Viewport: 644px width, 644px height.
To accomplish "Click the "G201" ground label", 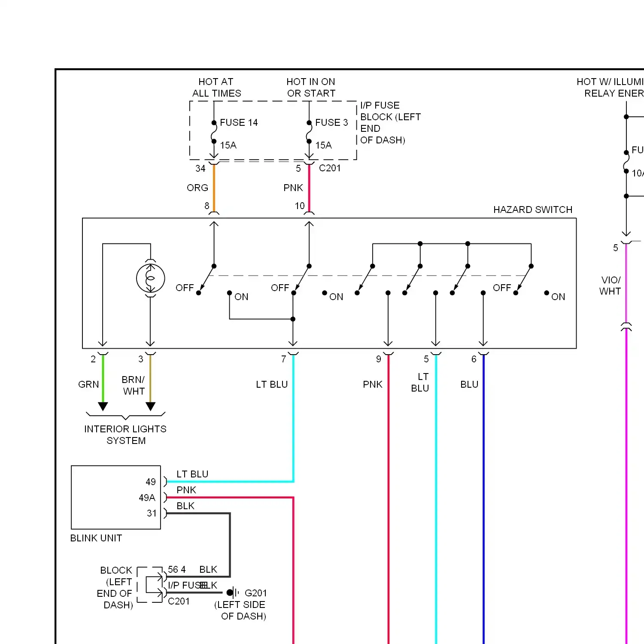I will coord(256,593).
